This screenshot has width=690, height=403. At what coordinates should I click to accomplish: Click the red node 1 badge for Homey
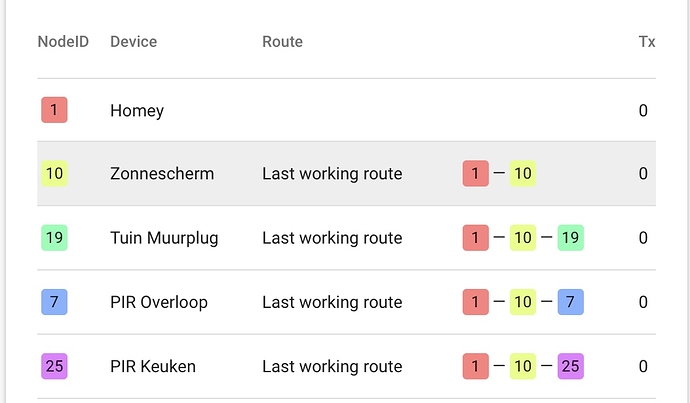pyautogui.click(x=54, y=110)
